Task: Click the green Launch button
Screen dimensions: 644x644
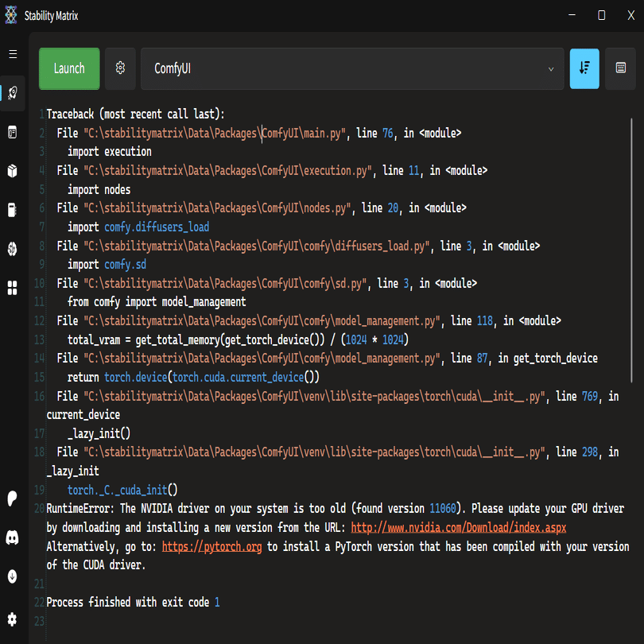Action: click(69, 68)
